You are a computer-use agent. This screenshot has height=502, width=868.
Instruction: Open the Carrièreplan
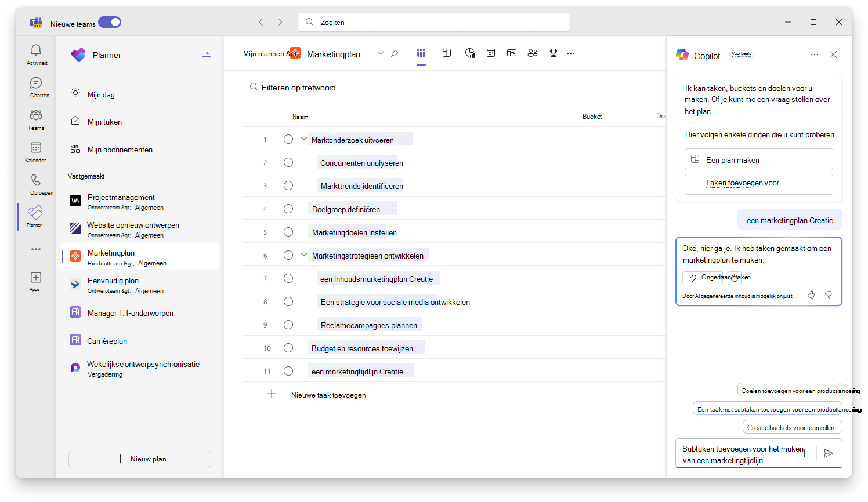[140, 340]
